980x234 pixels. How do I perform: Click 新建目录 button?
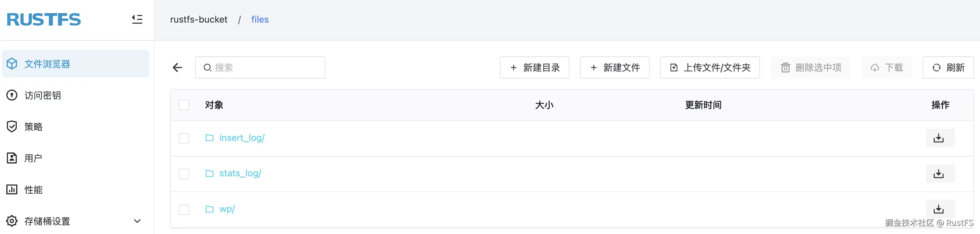tap(534, 68)
